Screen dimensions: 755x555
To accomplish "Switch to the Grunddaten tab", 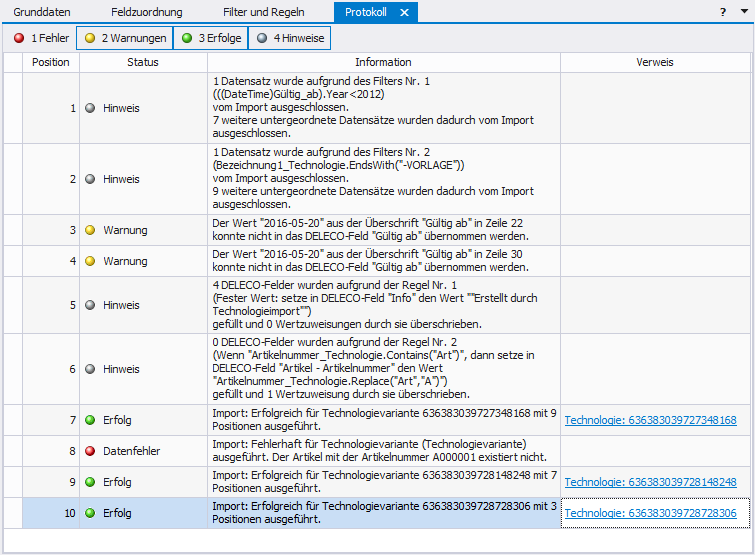I will pos(42,12).
